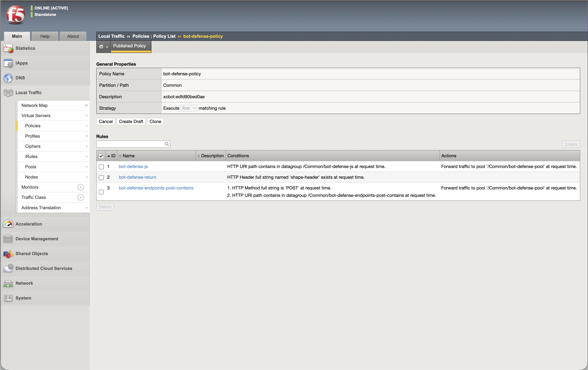
Task: Add a new Monitor with plus icon
Action: 81,187
